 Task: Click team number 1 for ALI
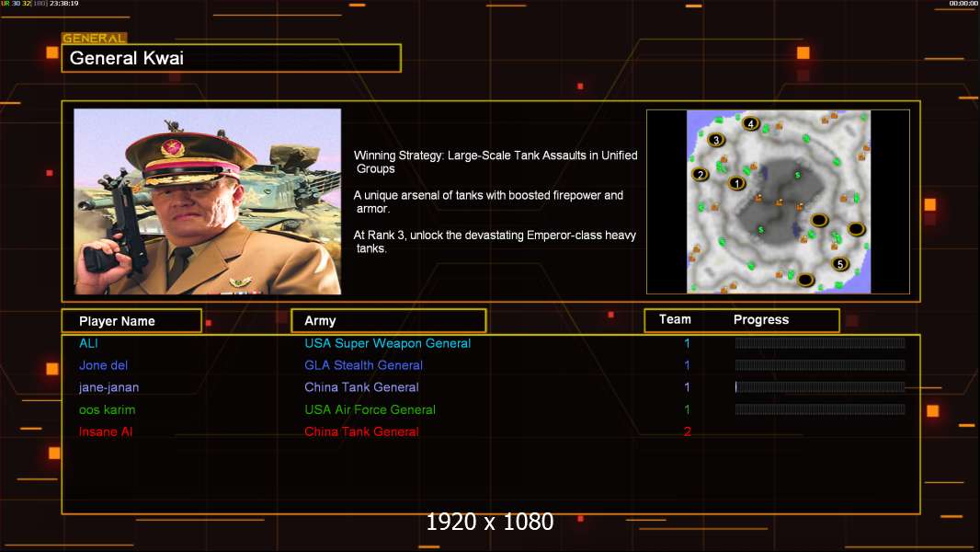click(x=687, y=343)
